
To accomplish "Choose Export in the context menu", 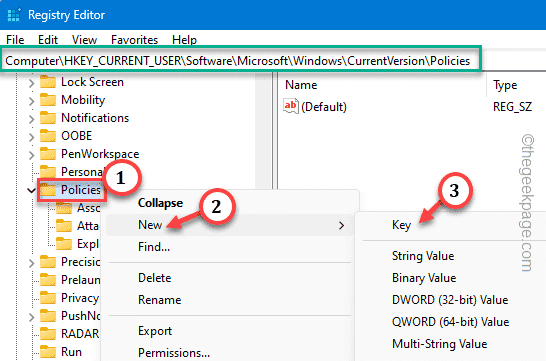I will [155, 331].
